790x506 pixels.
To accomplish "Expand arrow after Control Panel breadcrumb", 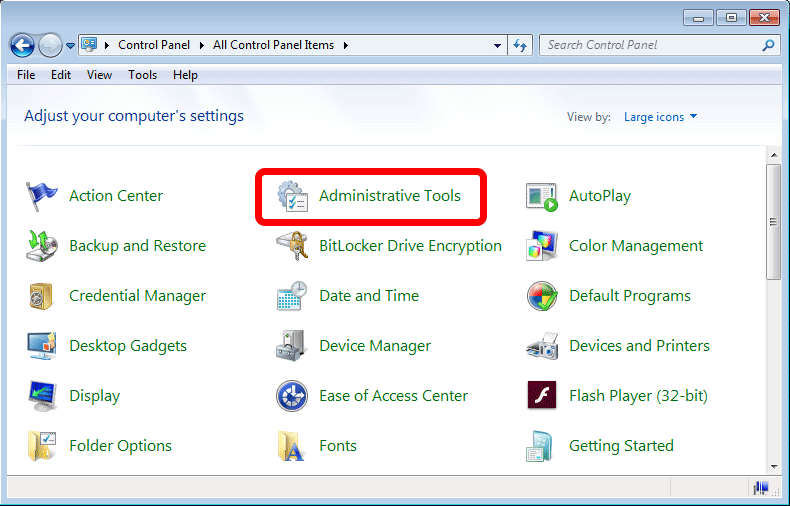I will 202,45.
